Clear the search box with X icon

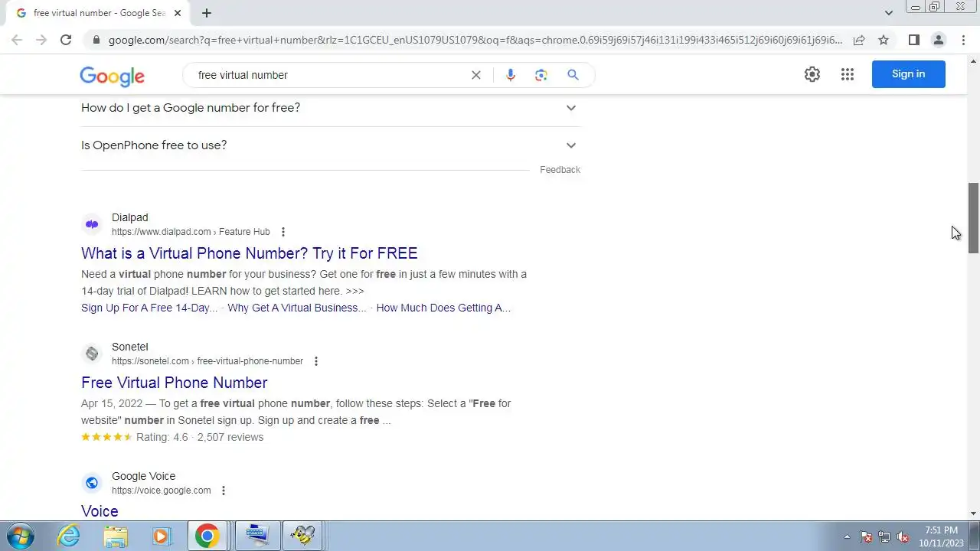click(476, 75)
